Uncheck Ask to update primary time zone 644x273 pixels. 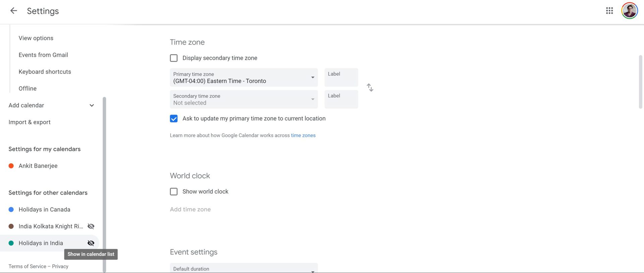(x=174, y=119)
